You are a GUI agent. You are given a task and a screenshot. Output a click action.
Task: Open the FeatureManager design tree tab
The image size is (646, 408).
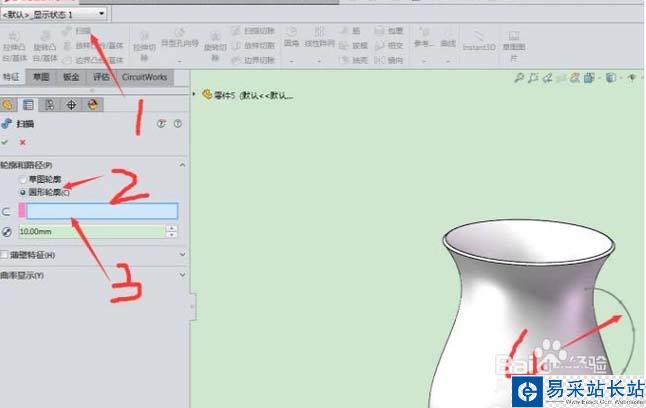point(7,105)
